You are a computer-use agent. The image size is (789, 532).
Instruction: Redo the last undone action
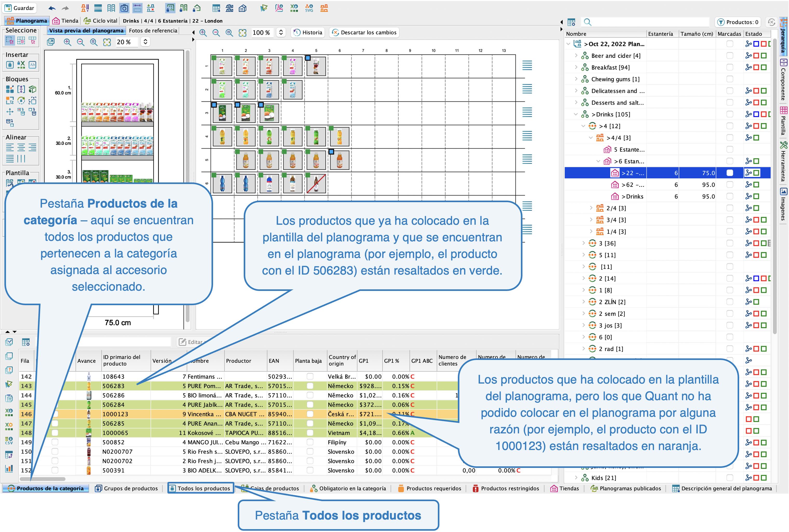65,8
